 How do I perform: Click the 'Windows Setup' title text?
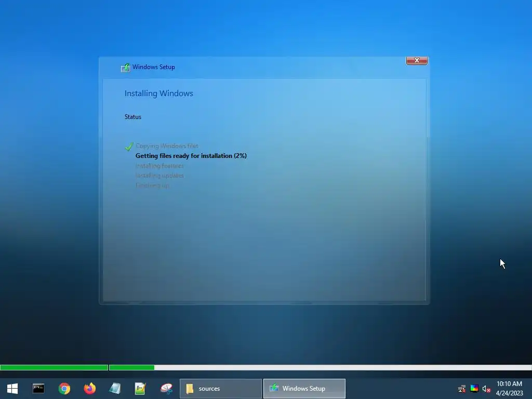pyautogui.click(x=154, y=67)
